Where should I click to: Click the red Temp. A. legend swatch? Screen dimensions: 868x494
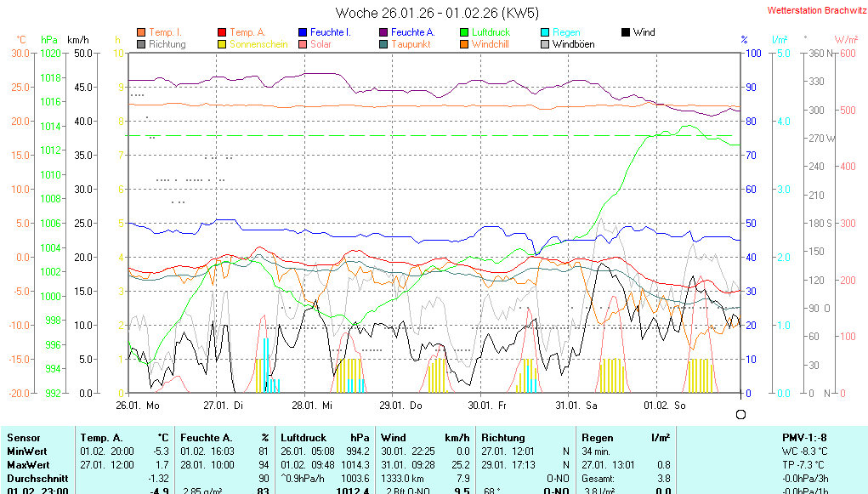222,32
